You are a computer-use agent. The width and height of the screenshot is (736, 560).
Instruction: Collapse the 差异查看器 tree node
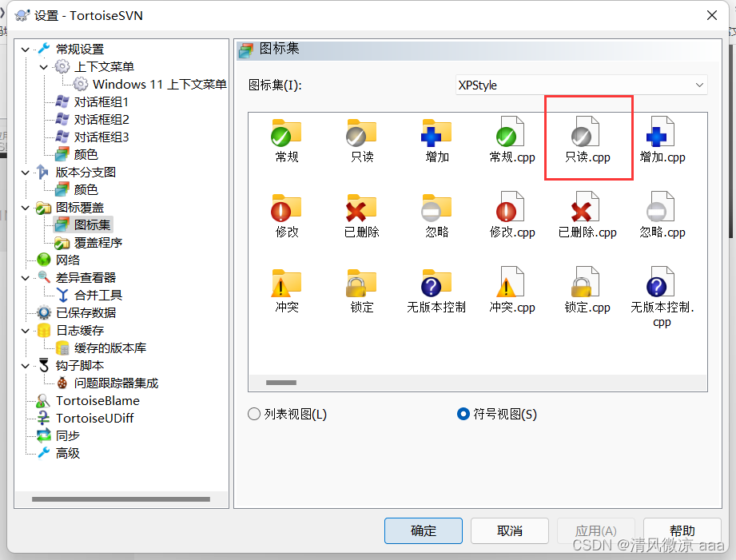[26, 278]
